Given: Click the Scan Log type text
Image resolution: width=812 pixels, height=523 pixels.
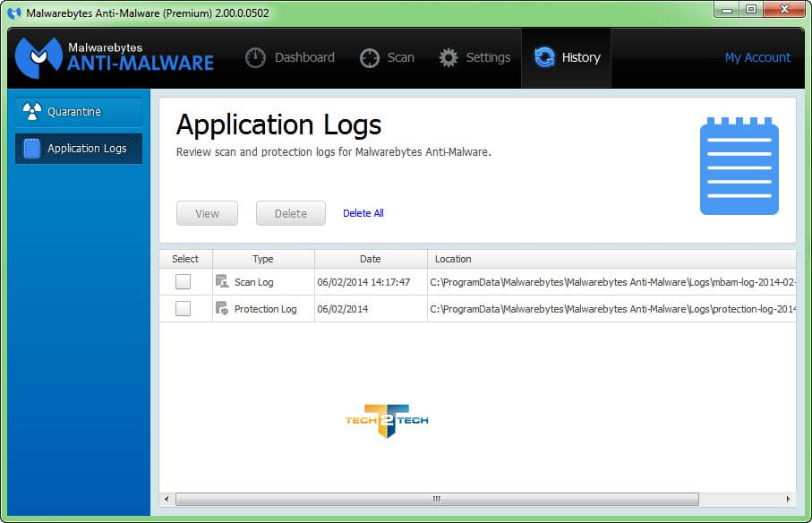Looking at the screenshot, I should coord(253,282).
